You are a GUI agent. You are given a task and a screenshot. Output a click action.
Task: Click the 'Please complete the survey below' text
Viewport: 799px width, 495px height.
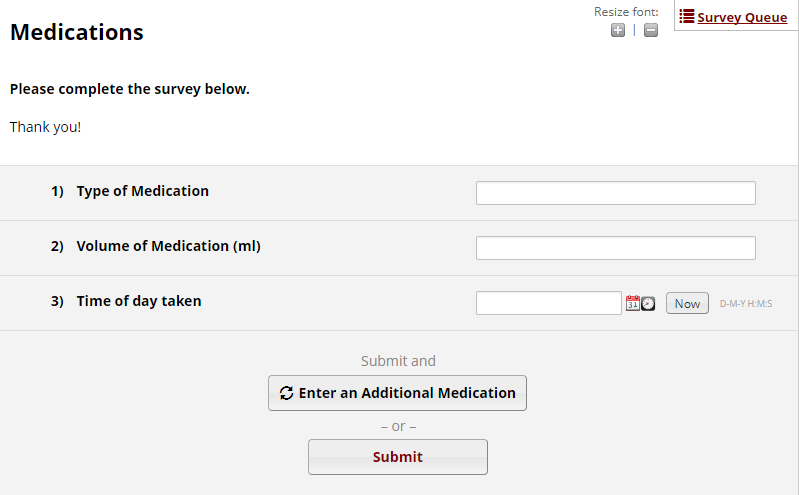(130, 89)
